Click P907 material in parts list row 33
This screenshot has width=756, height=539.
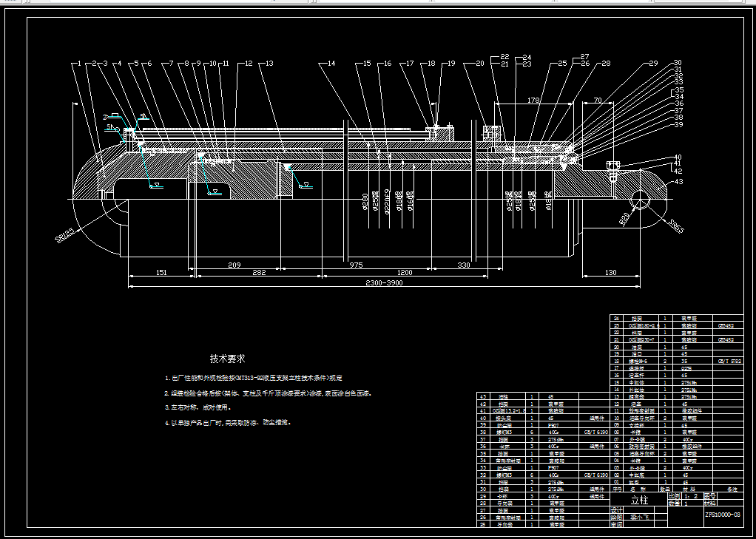(x=553, y=467)
